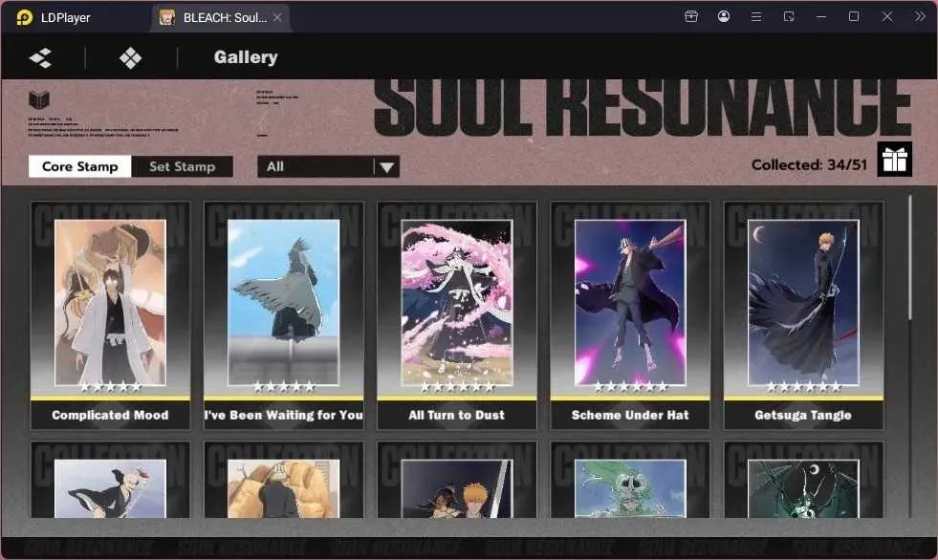The image size is (938, 560).
Task: Click the back arrow icon in game header
Action: (x=41, y=58)
